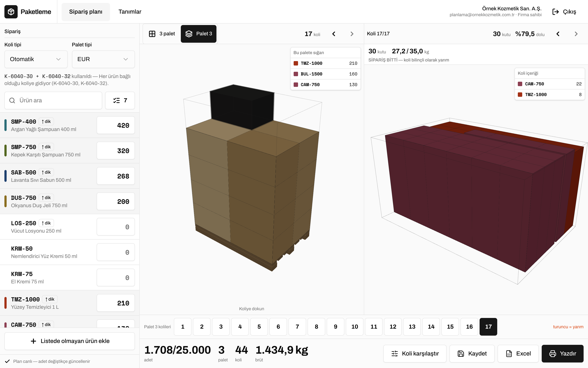Click the layers icon on Palet 3
The image size is (588, 368).
pos(189,34)
